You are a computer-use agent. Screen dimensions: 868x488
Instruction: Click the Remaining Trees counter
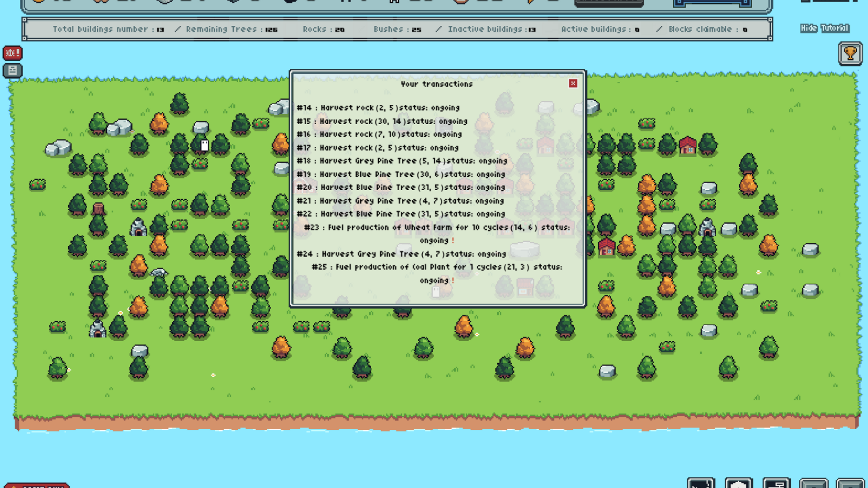[x=231, y=29]
